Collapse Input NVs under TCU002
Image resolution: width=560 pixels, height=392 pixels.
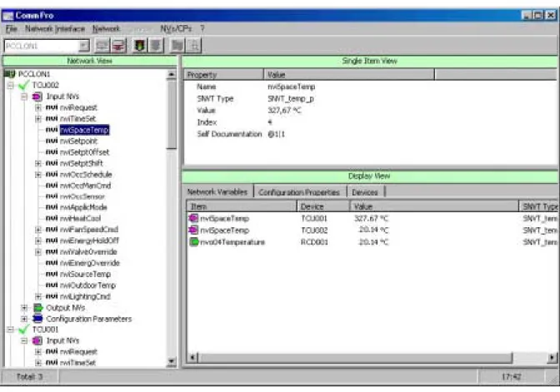coord(24,97)
